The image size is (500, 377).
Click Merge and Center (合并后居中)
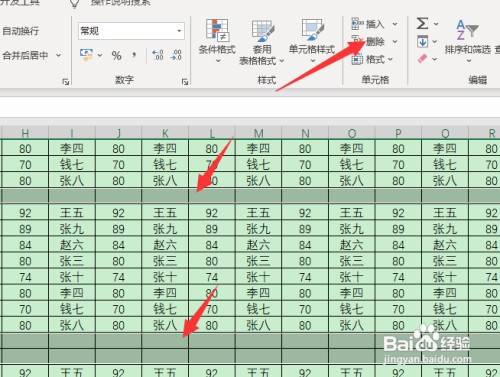(25, 55)
